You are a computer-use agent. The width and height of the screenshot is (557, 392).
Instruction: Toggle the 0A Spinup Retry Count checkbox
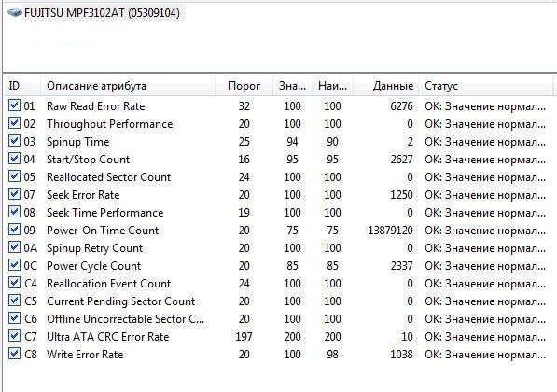pos(14,247)
